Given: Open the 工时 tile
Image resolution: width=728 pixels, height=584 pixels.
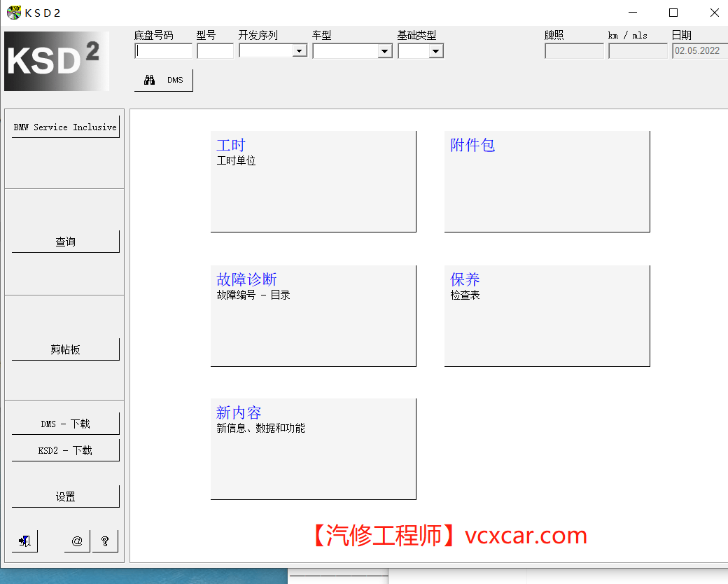Looking at the screenshot, I should [x=313, y=181].
